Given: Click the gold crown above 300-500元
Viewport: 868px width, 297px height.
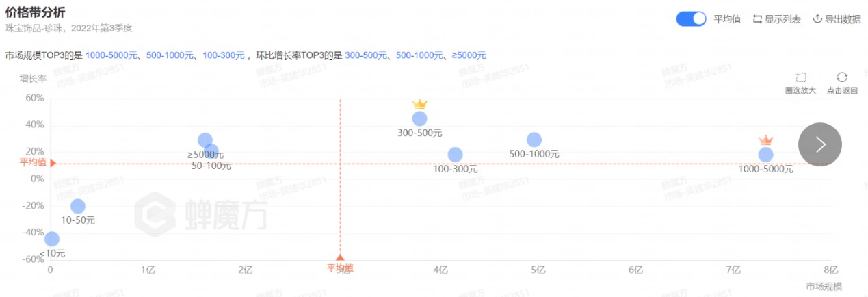Looking at the screenshot, I should click(419, 104).
